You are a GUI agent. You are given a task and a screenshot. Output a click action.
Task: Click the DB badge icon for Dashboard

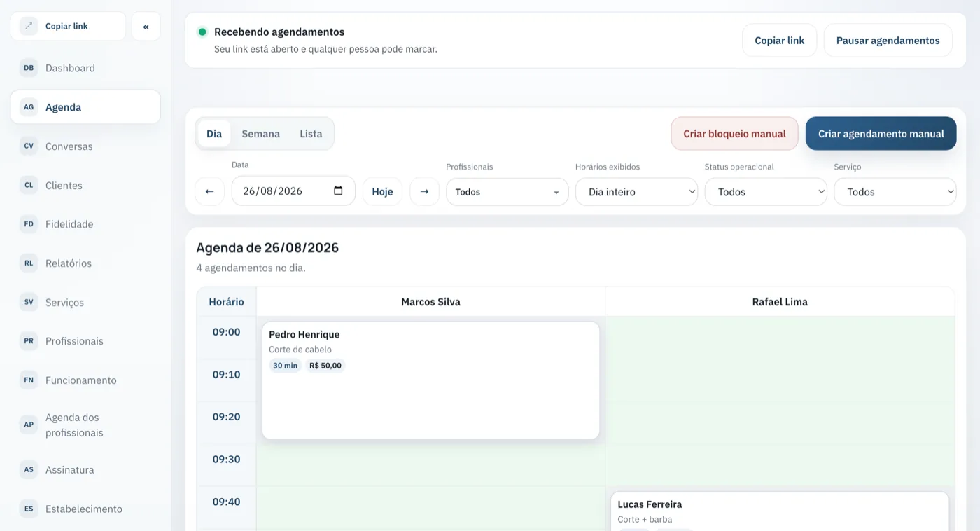(29, 68)
